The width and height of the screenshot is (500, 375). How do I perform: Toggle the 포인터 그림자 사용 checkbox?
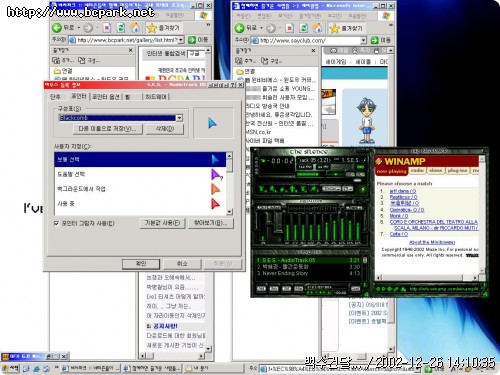click(x=56, y=223)
